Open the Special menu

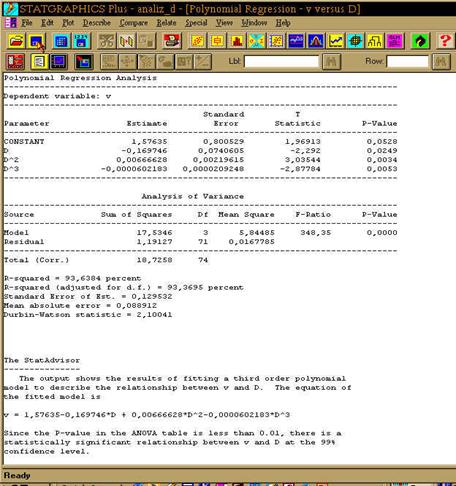tap(196, 23)
